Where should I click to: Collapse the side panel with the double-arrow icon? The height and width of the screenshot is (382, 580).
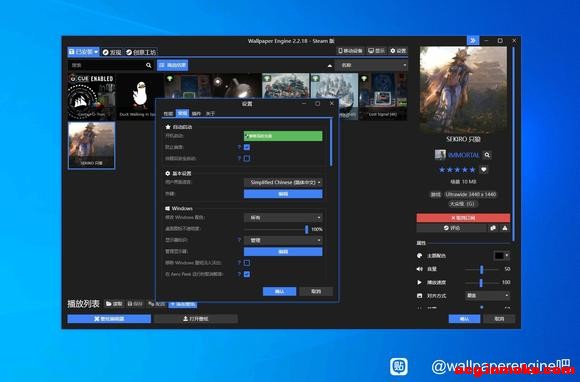pos(473,40)
